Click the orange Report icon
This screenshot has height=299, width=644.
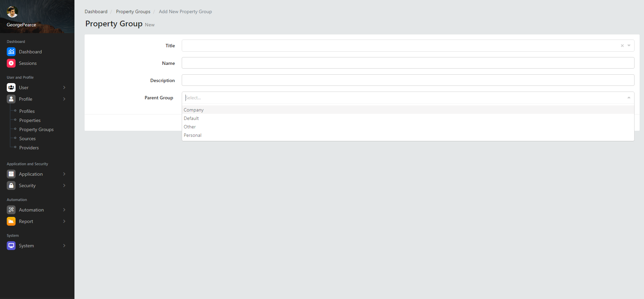pos(11,221)
